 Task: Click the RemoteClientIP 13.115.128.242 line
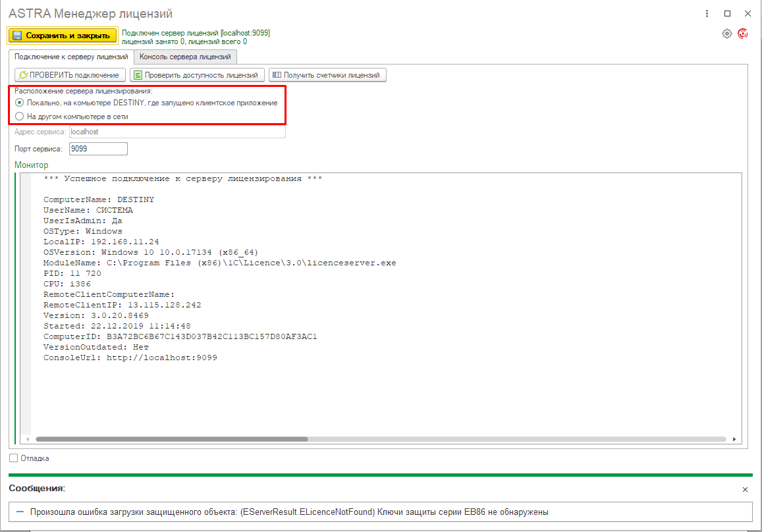coord(122,305)
